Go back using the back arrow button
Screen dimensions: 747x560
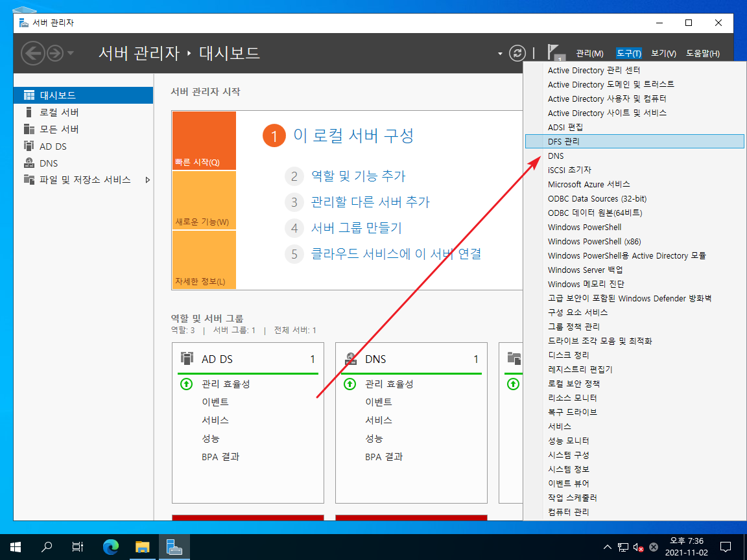[33, 53]
